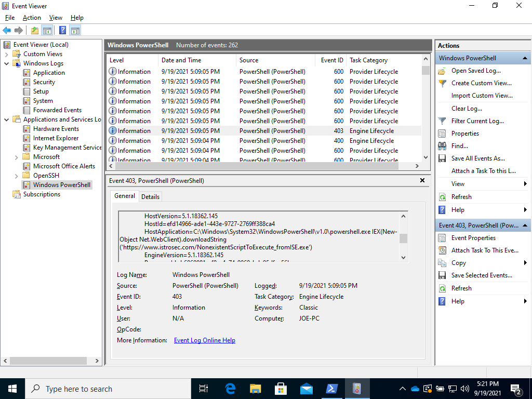This screenshot has width=532, height=399.
Task: Open Task View from the taskbar
Action: (x=204, y=389)
